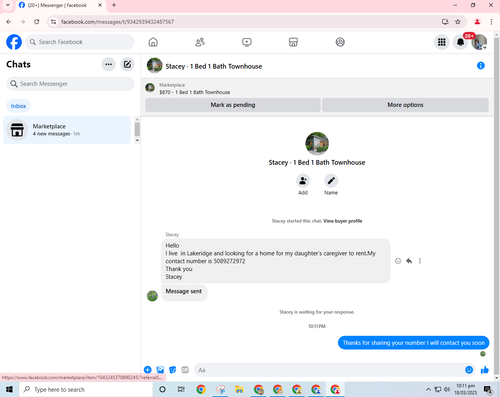This screenshot has height=397, width=500.
Task: Open conversation information icon
Action: click(x=481, y=66)
